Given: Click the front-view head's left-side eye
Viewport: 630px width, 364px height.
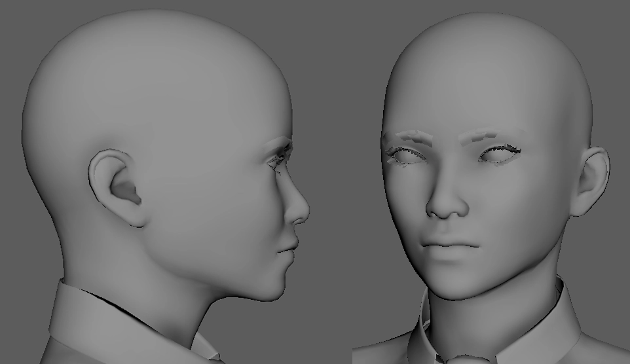Looking at the screenshot, I should [406, 156].
